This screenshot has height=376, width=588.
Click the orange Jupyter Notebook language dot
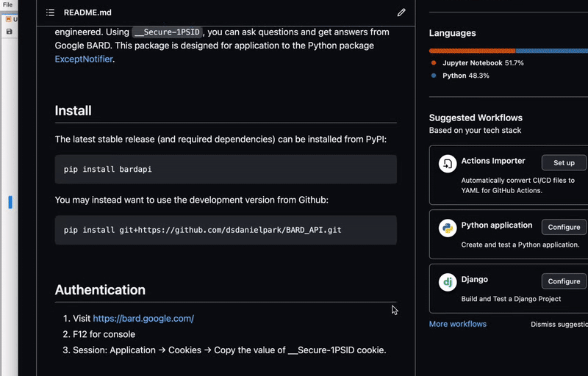[x=434, y=63]
